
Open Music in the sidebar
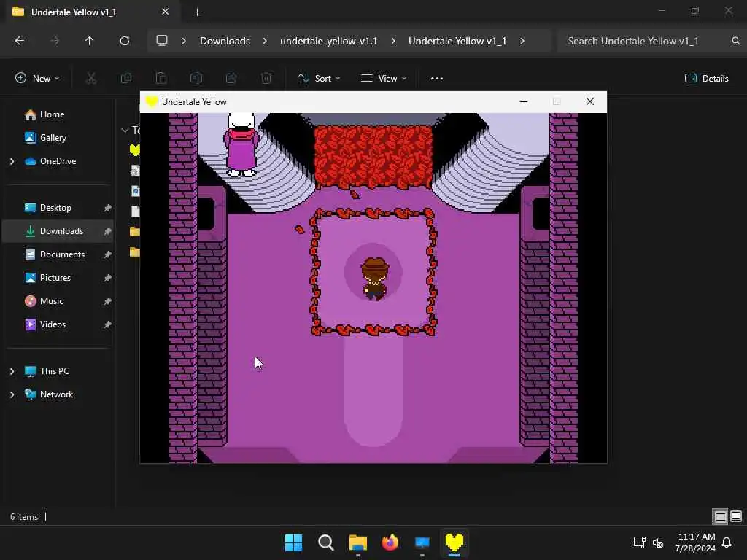52,301
